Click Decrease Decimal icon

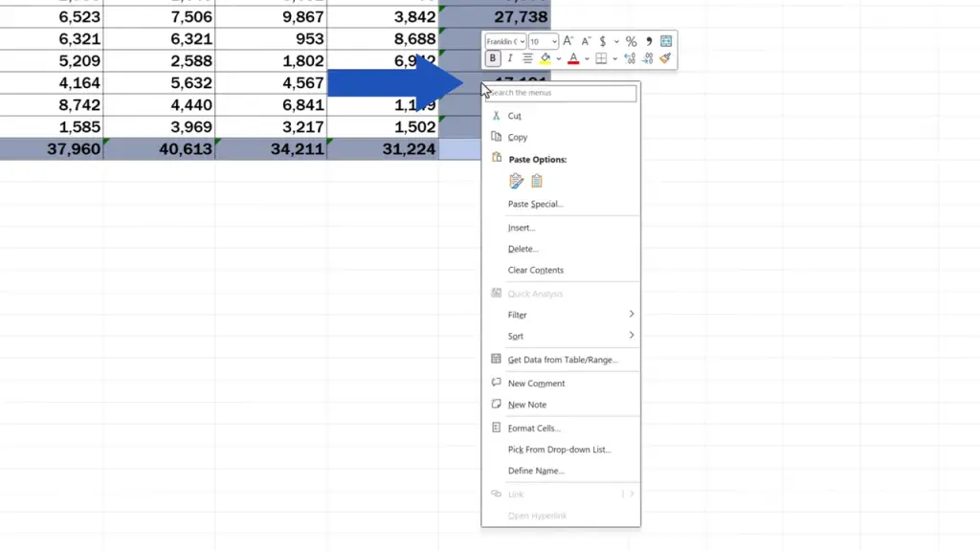tap(648, 58)
